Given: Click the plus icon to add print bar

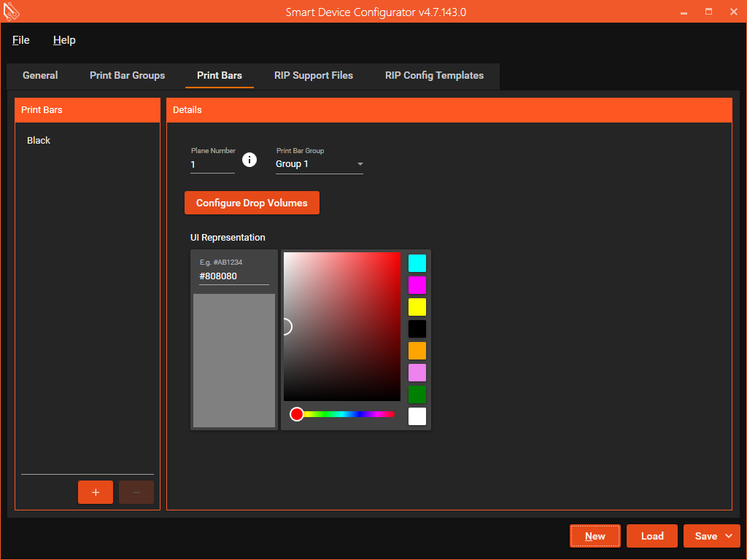Looking at the screenshot, I should point(96,492).
